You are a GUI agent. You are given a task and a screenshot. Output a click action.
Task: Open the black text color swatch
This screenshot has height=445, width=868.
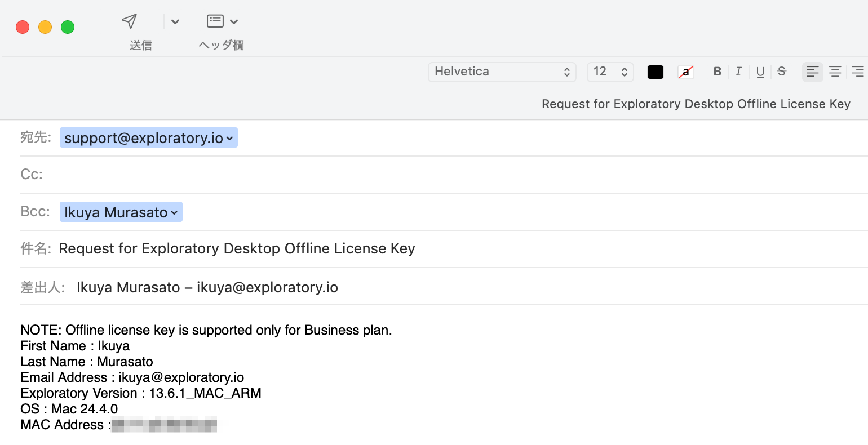pyautogui.click(x=655, y=72)
